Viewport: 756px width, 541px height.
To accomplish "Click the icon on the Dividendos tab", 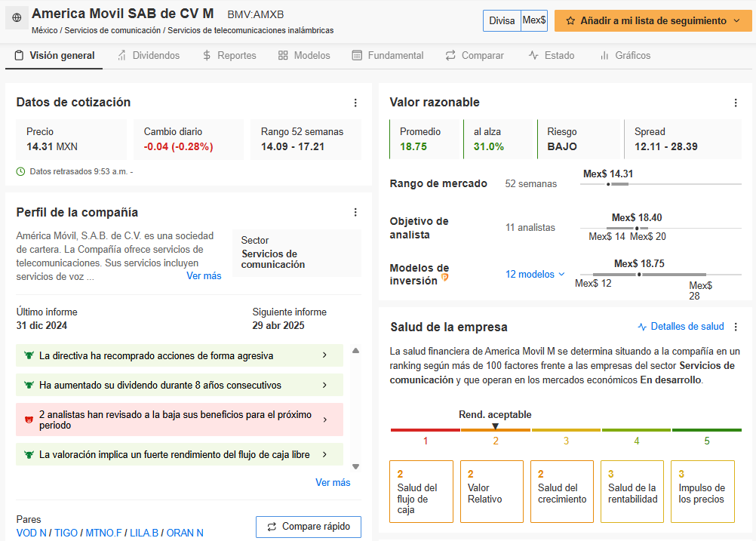I will (122, 55).
